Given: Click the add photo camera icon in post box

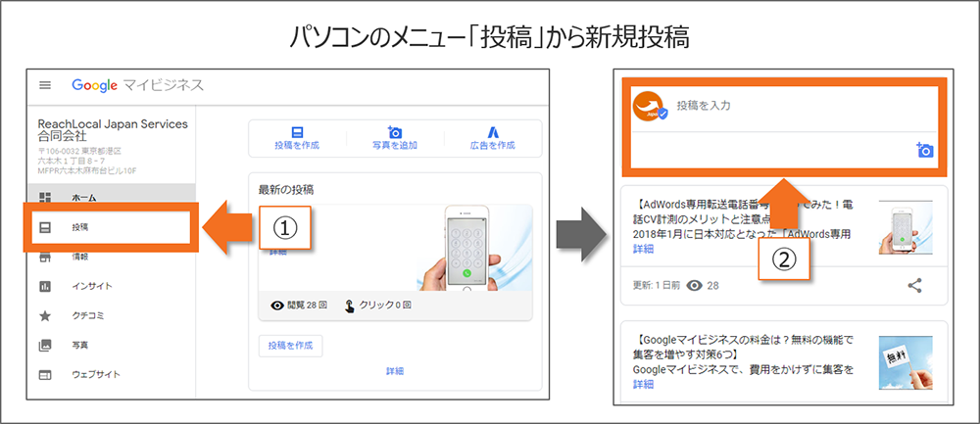Looking at the screenshot, I should (925, 150).
